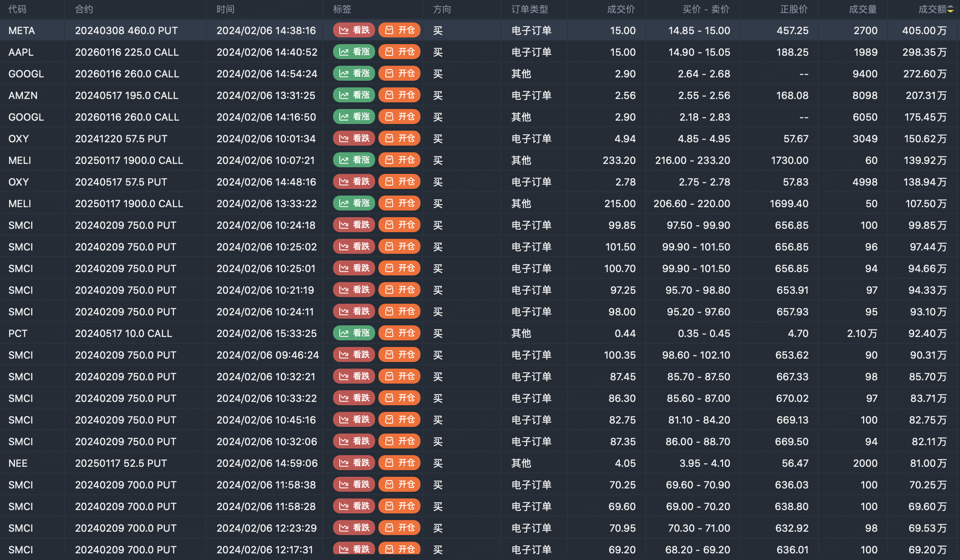Click the 正股价 column header
Viewport: 960px width, 560px height.
click(x=793, y=10)
